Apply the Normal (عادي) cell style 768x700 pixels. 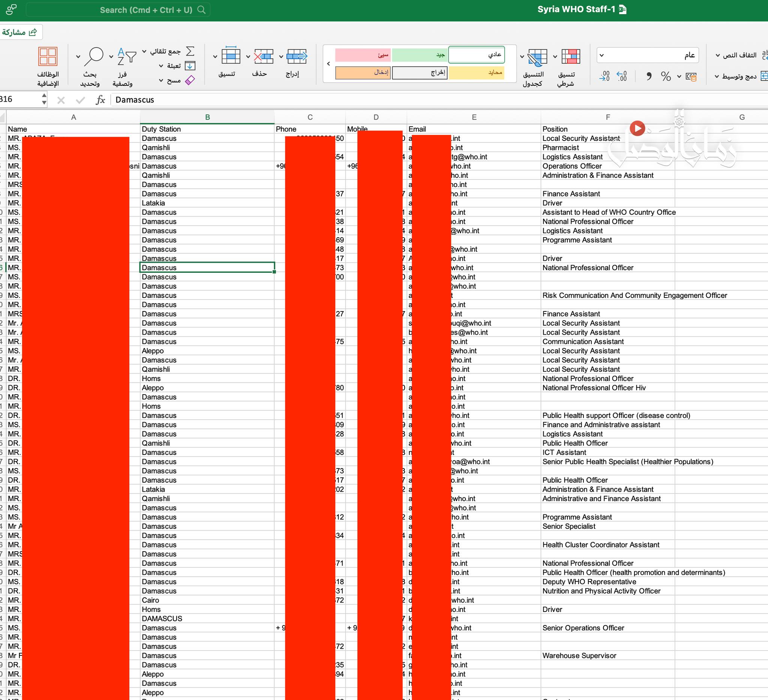(x=477, y=55)
